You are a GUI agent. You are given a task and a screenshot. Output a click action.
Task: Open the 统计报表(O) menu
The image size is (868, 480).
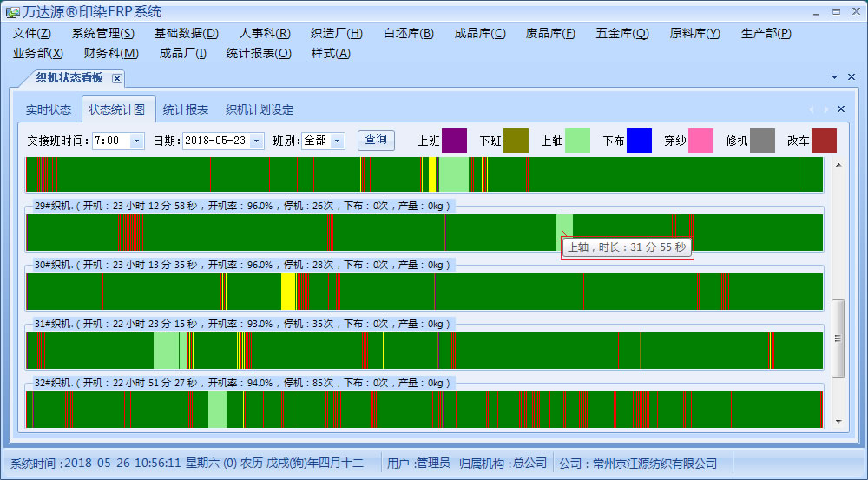(259, 54)
